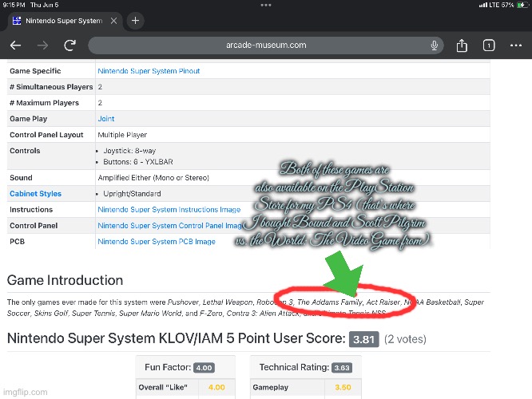Tap the # Simultaneous Players label
The image size is (532, 399).
[51, 87]
